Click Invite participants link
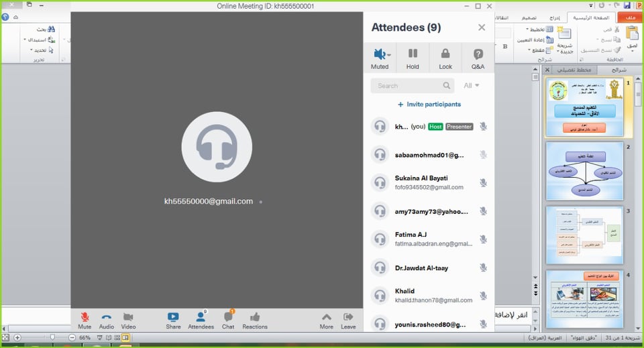 point(429,105)
